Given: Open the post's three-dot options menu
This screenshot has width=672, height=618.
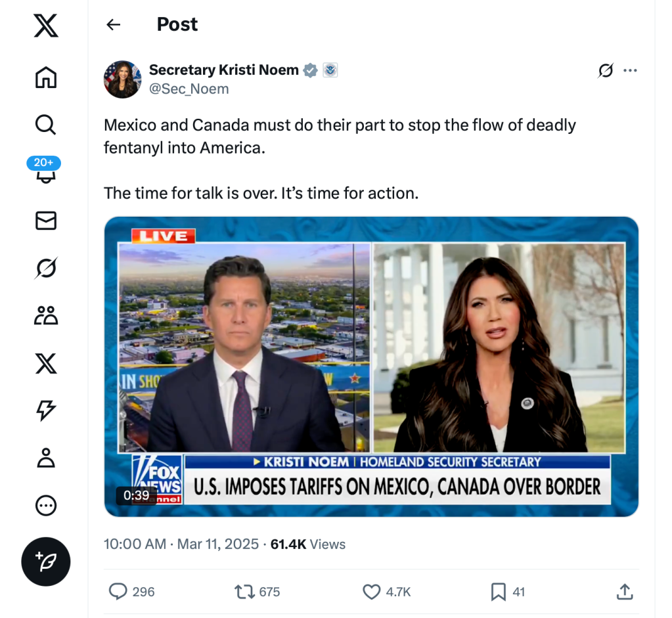Looking at the screenshot, I should [630, 71].
